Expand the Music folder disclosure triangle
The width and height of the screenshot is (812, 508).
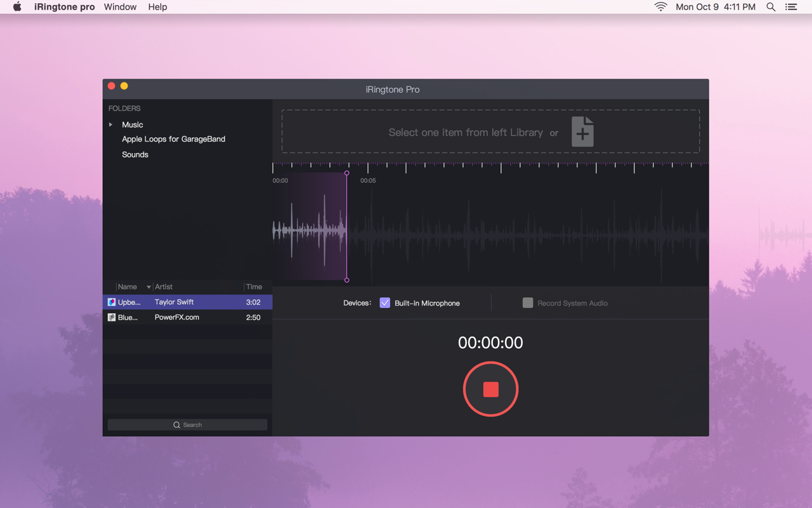click(111, 125)
